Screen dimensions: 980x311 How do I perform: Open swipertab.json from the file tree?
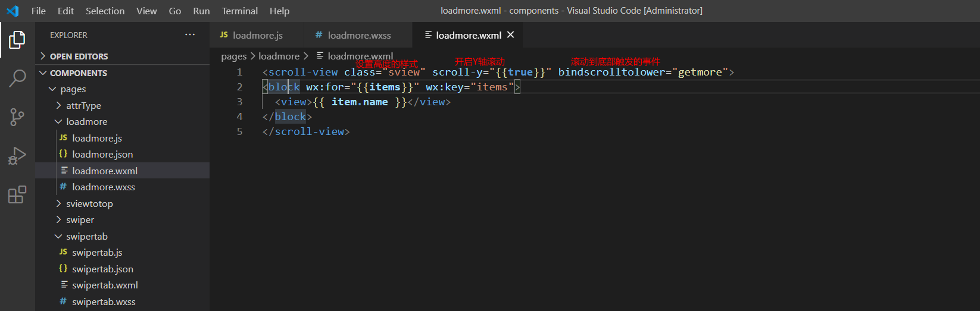click(x=102, y=269)
